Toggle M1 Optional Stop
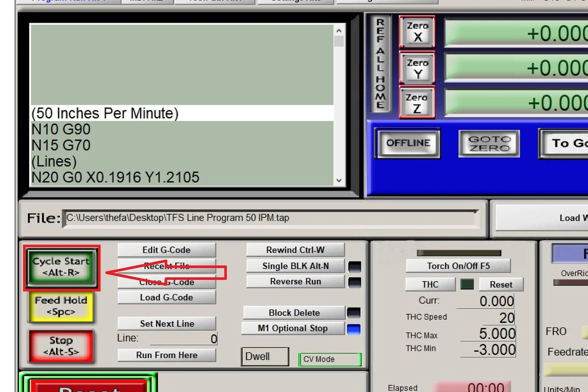Image resolution: width=588 pixels, height=392 pixels. [293, 328]
